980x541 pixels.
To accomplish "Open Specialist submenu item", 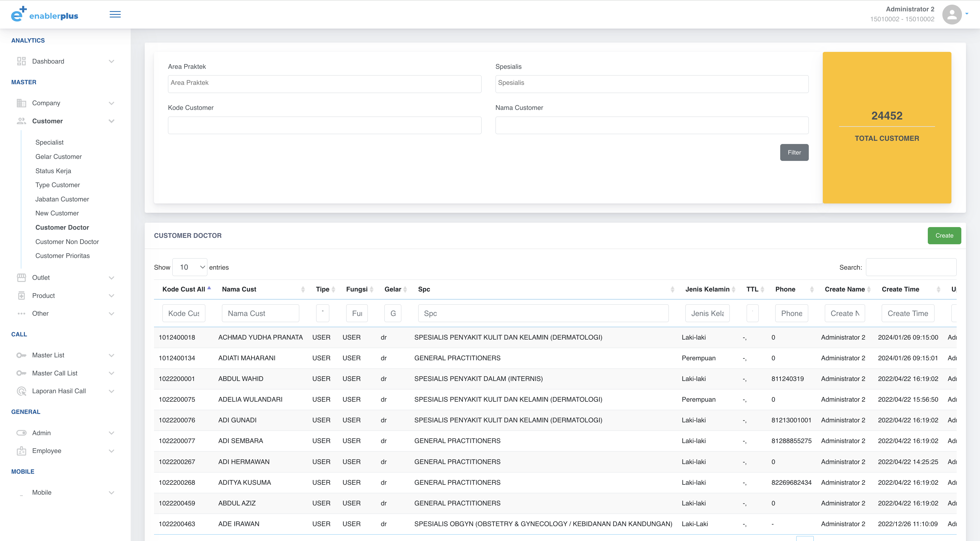I will coord(50,142).
